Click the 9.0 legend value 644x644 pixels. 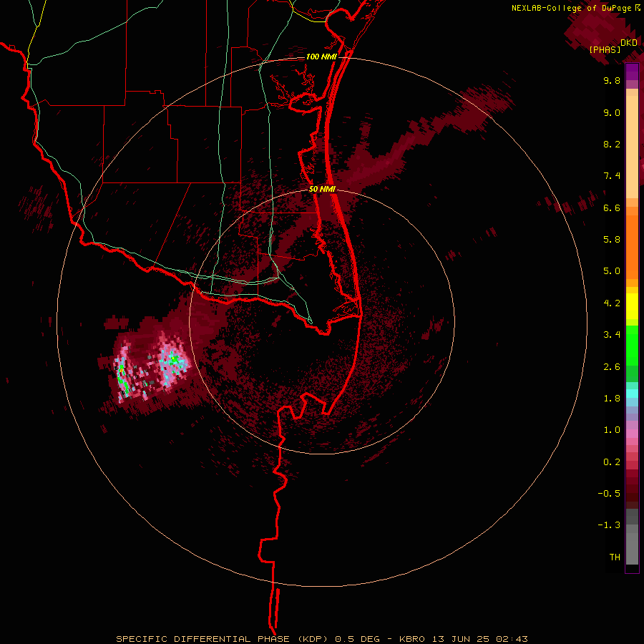click(x=612, y=112)
